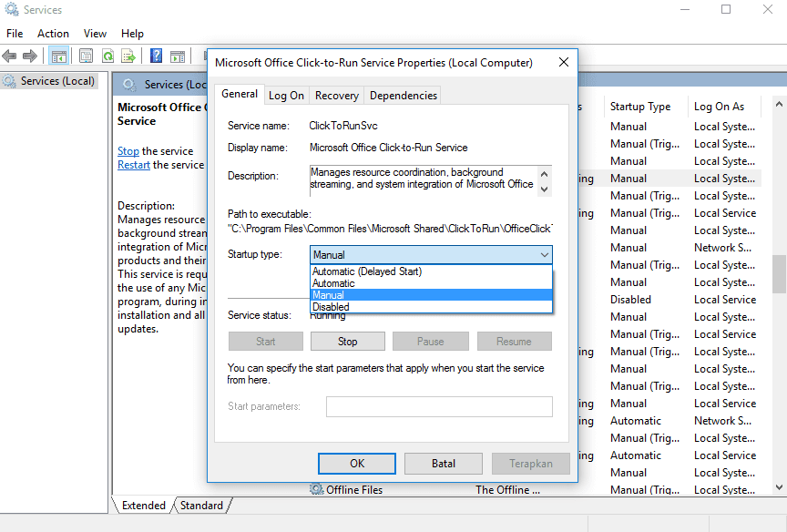Image resolution: width=787 pixels, height=532 pixels.
Task: Click the Back arrow toolbar icon
Action: (x=9, y=56)
